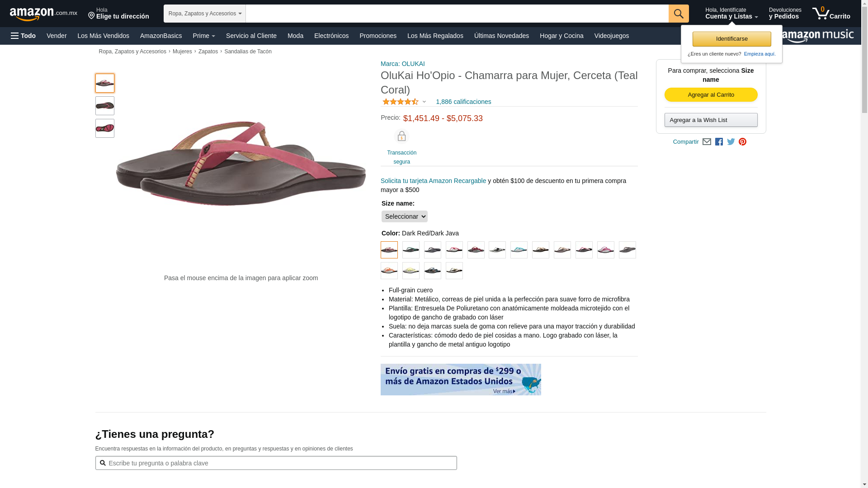Expand the search category dropdown
This screenshot has height=488, width=868.
205,14
